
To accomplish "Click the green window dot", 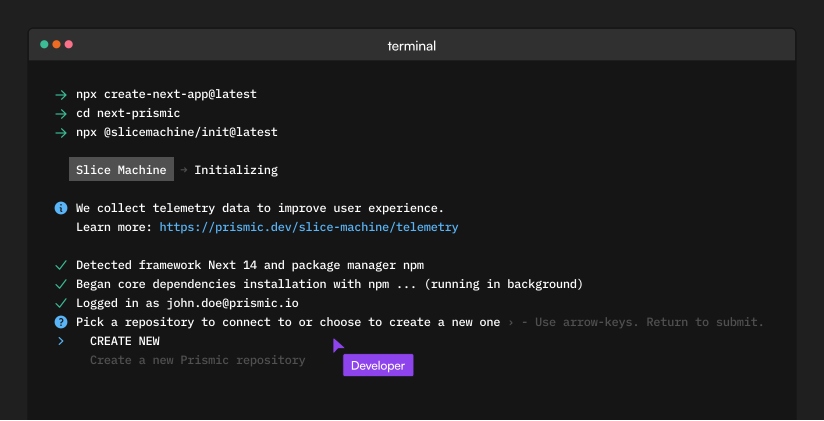I will click(44, 44).
